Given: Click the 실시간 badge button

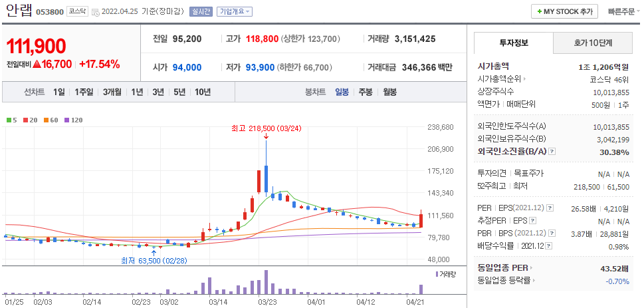Looking at the screenshot, I should pos(201,11).
